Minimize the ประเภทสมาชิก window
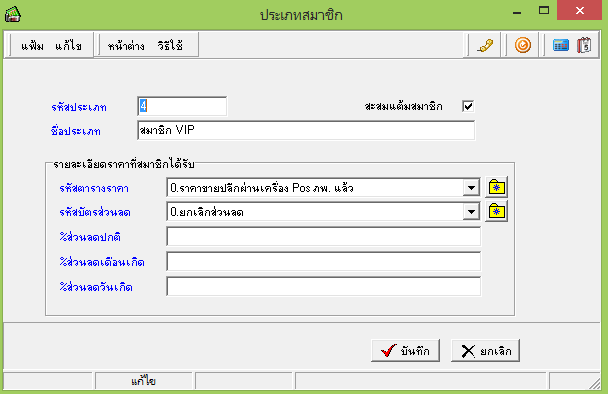608x394 pixels. pyautogui.click(x=516, y=12)
